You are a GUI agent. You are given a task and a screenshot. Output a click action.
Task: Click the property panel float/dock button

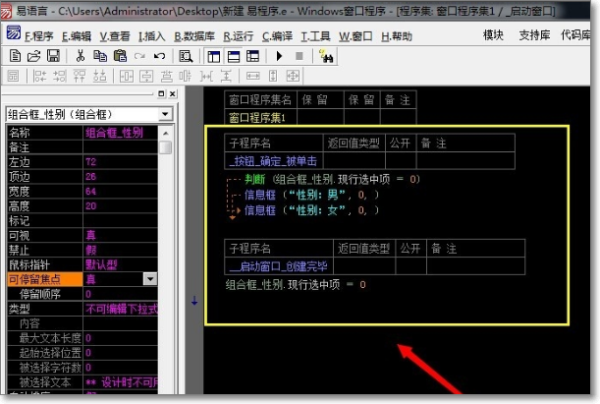(161, 94)
